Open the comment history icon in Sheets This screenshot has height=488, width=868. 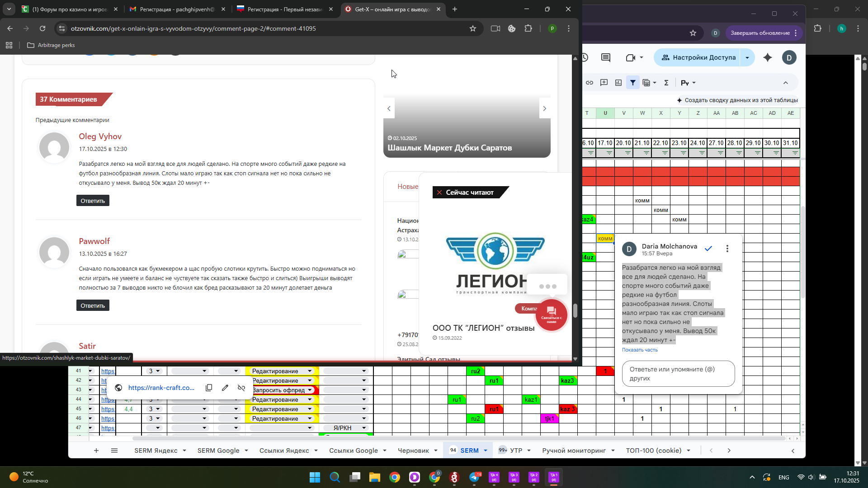pyautogui.click(x=606, y=57)
